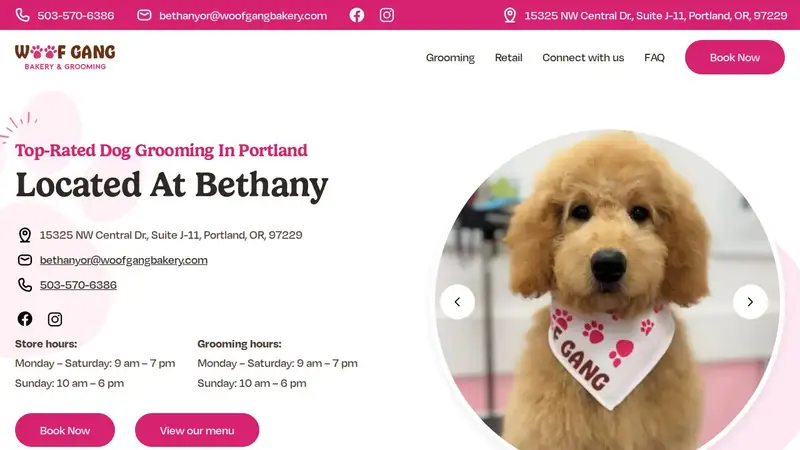
Task: Click the Located At Bethany heading
Action: (172, 185)
